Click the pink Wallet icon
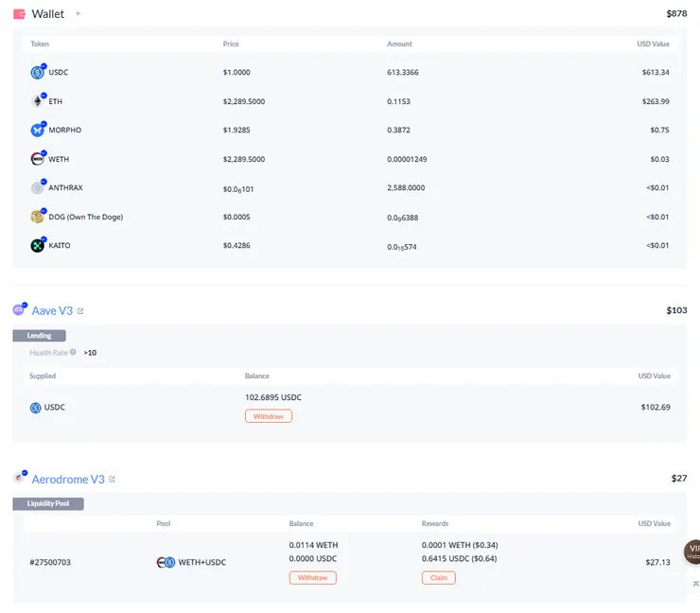 coord(19,14)
